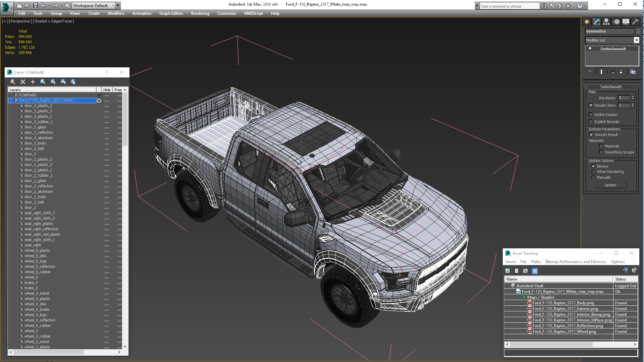Screen dimensions: 644x362
Task: Click Refresh icon in Asset Tracking toolbar
Action: (x=507, y=271)
